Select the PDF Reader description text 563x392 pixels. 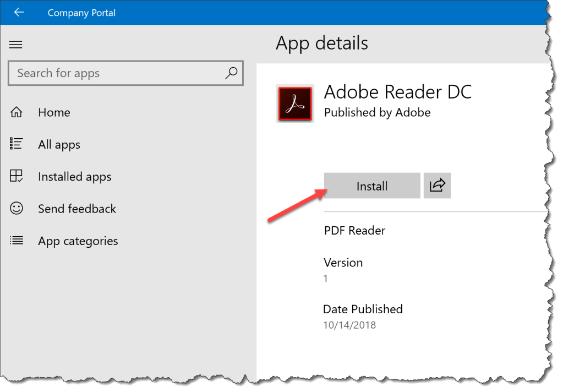[x=354, y=231]
